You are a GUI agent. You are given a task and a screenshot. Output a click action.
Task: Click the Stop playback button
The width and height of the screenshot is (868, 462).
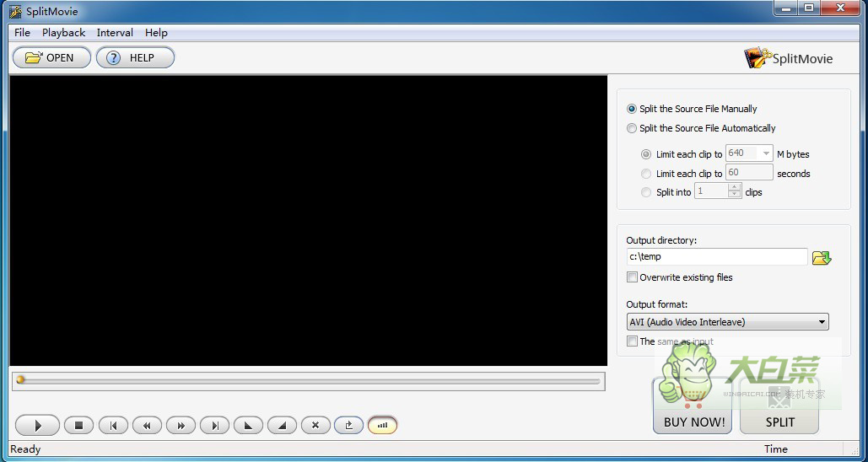[78, 426]
